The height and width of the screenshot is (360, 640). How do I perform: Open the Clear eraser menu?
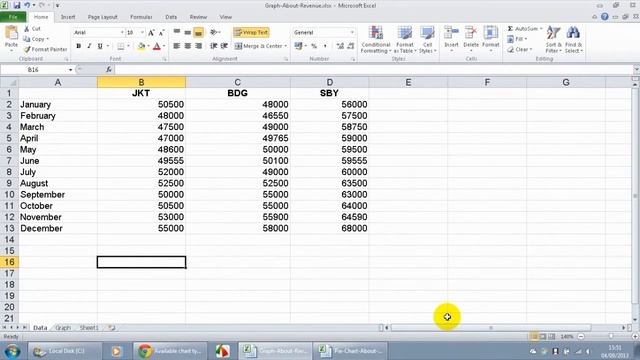point(520,49)
